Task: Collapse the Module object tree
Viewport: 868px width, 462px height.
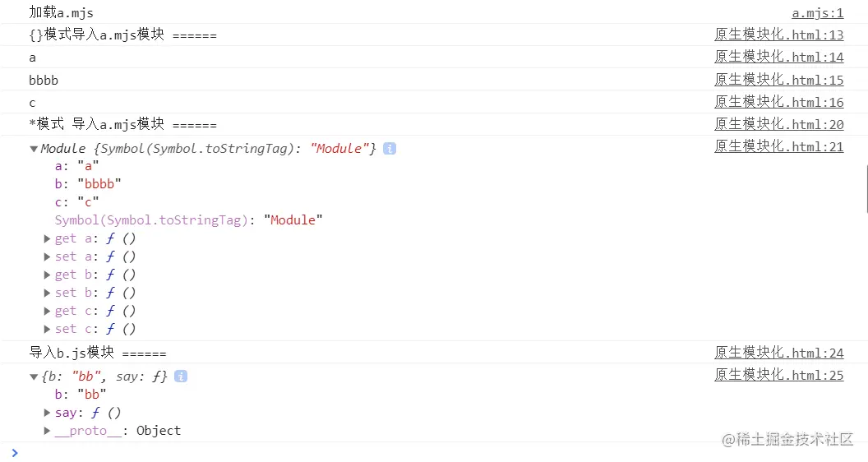Action: [34, 149]
